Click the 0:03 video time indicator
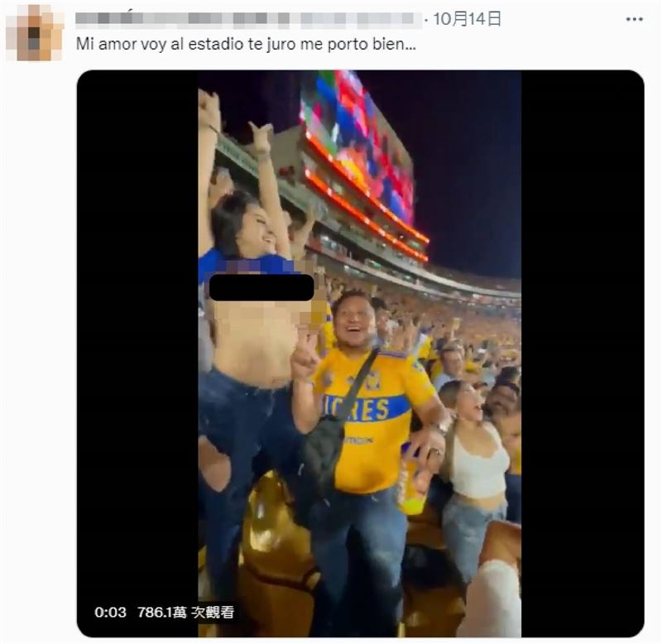This screenshot has width=662, height=644. 110,613
